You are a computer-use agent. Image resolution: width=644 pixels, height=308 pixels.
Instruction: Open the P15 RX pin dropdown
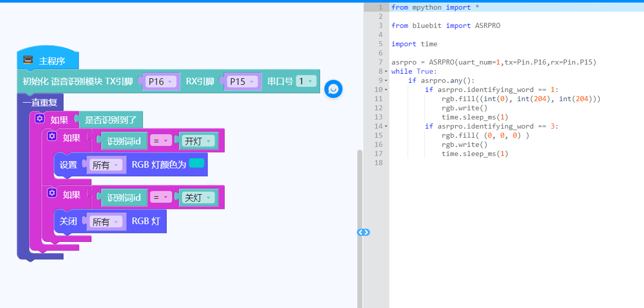[x=243, y=81]
